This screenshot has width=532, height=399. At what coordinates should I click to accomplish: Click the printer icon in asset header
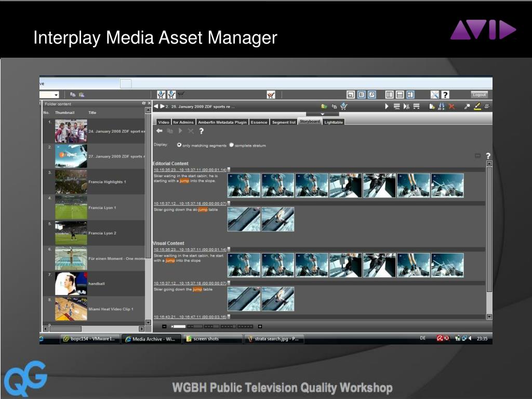pyautogui.click(x=487, y=106)
